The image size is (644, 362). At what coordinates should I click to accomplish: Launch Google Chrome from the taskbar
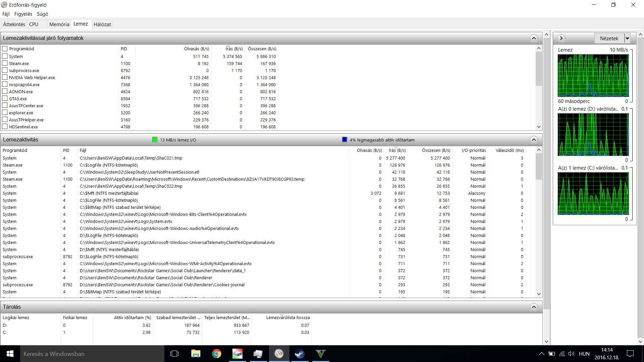pyautogui.click(x=216, y=354)
